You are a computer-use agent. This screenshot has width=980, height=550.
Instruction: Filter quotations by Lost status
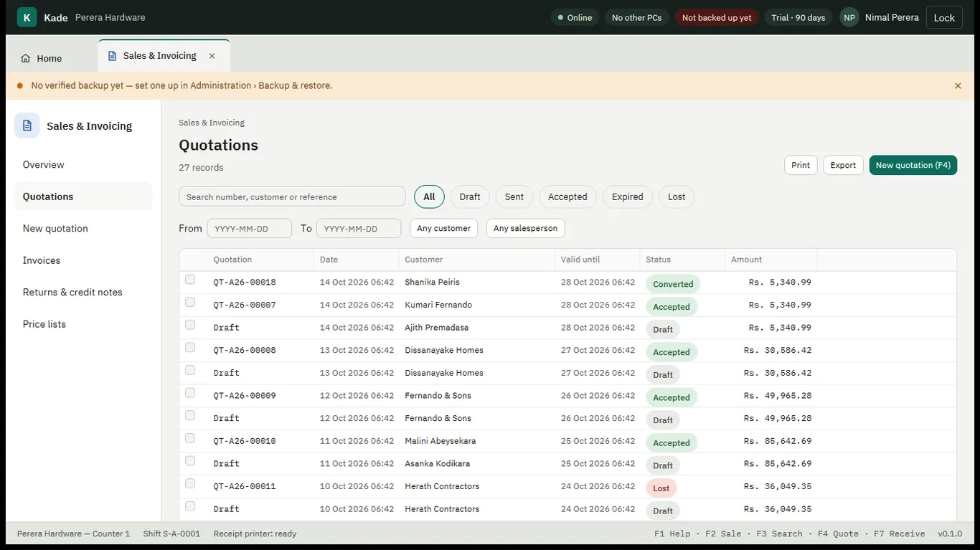coord(677,197)
